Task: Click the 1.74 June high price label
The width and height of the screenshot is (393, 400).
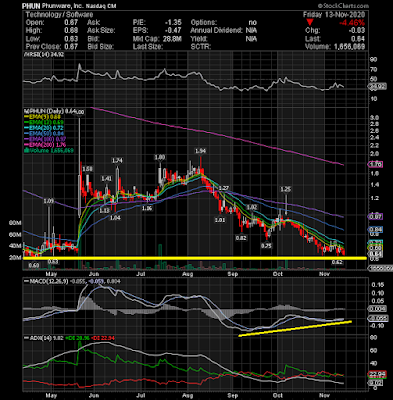Action: (117, 161)
